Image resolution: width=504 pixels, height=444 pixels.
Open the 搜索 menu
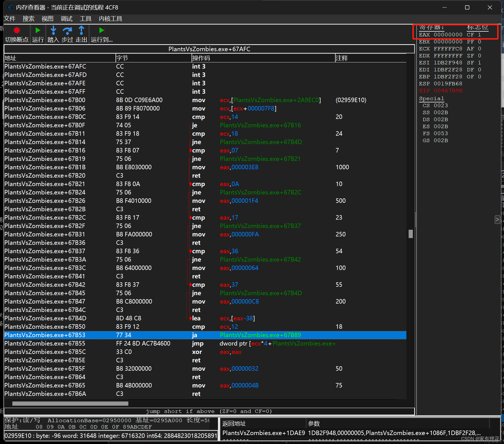tap(29, 19)
